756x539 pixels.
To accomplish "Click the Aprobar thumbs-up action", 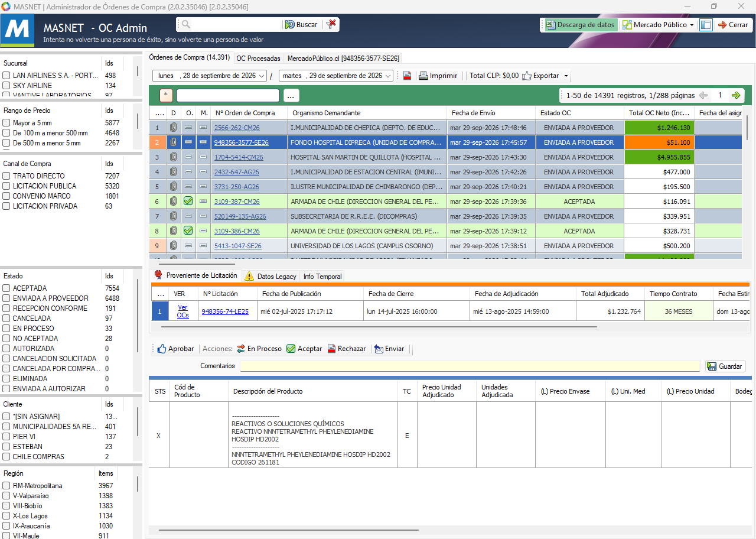I will 175,349.
